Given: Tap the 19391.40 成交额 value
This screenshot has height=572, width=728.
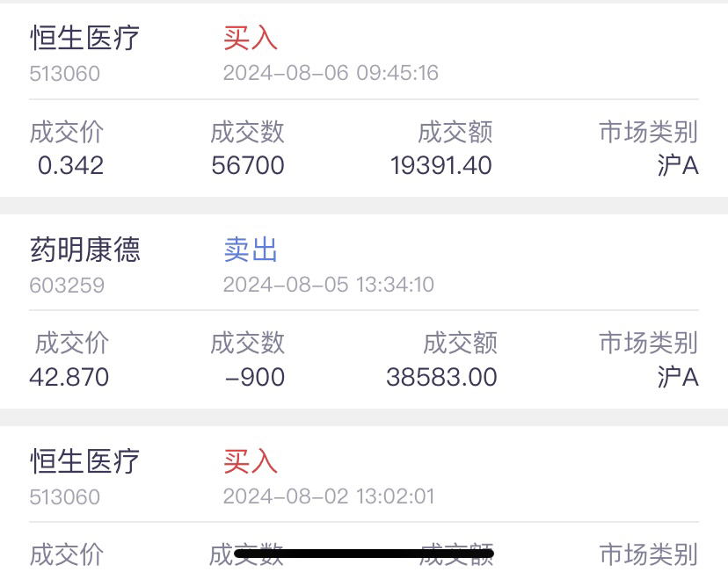Looking at the screenshot, I should (x=441, y=165).
